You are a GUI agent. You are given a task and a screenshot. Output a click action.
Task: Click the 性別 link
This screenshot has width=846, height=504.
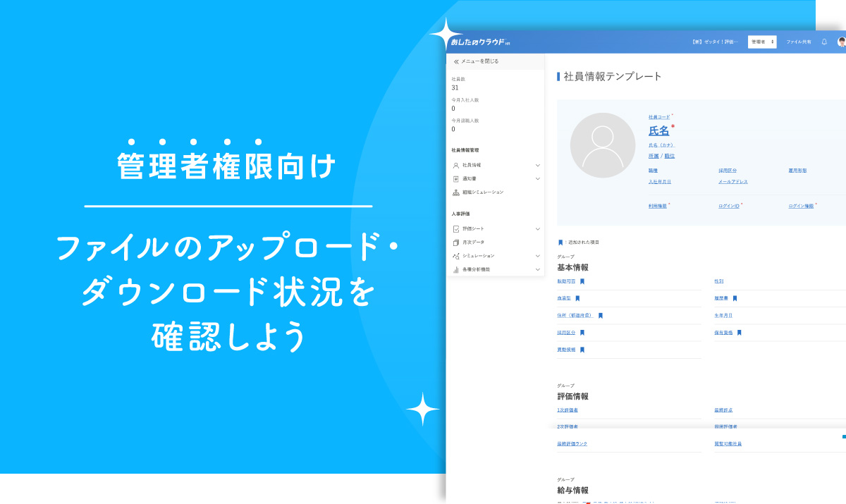pos(718,281)
